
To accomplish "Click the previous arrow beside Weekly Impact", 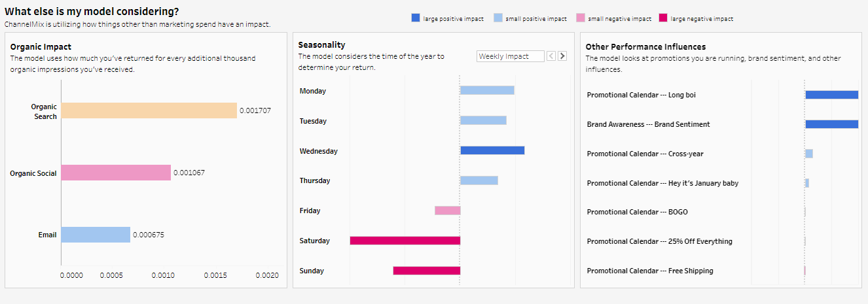I will tap(551, 56).
